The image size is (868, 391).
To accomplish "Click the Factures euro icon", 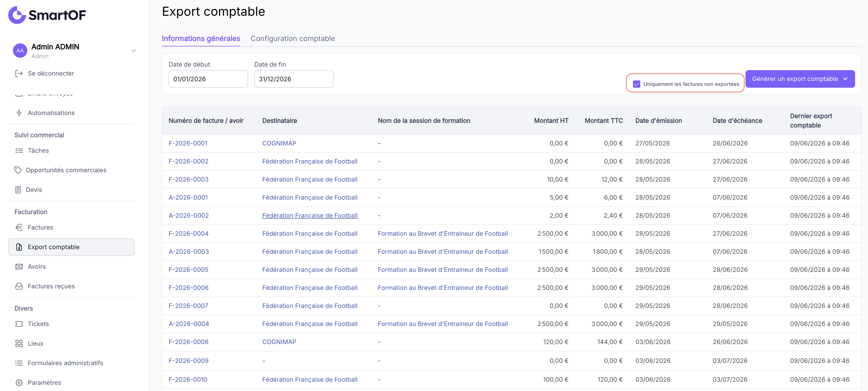I will (x=19, y=227).
